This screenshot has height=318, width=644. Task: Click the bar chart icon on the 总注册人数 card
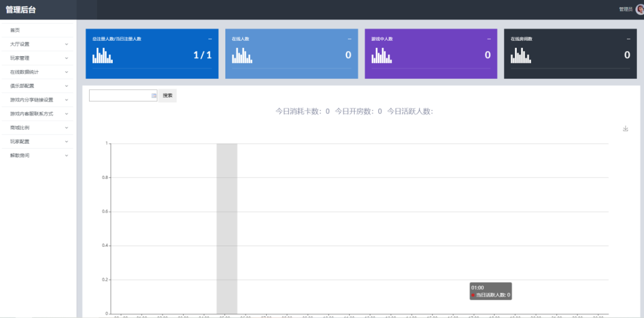point(103,55)
